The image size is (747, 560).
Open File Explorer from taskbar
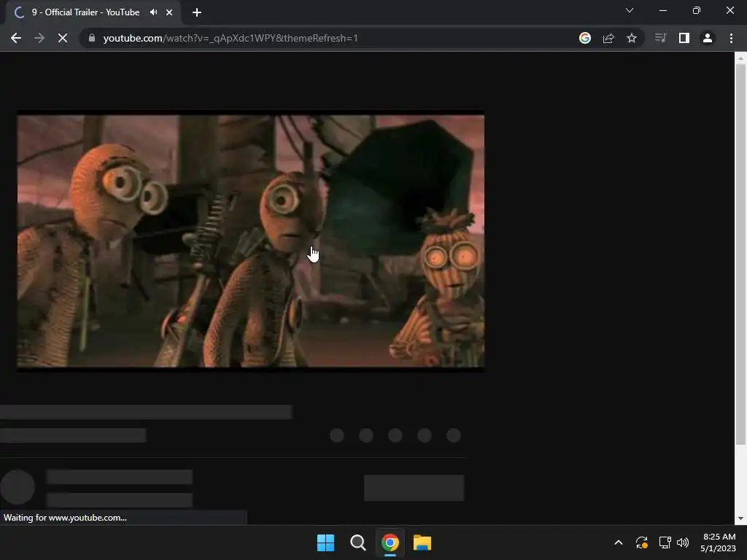pyautogui.click(x=422, y=542)
